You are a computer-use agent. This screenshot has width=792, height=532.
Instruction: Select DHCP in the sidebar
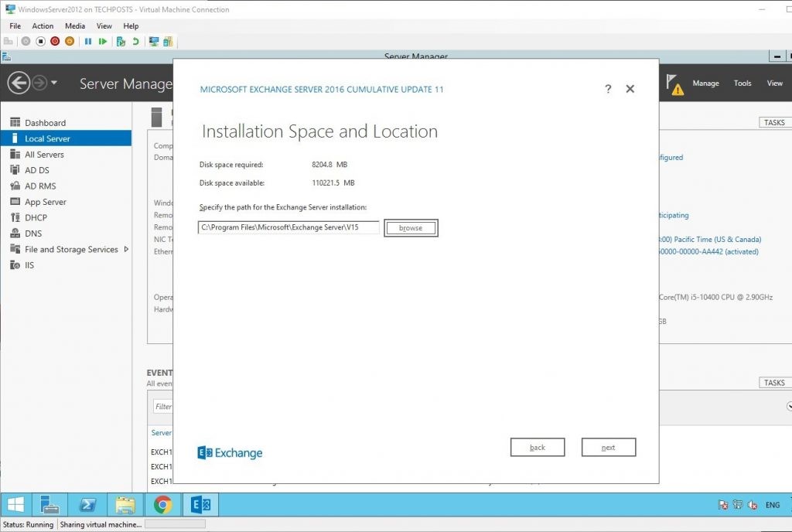click(66, 217)
